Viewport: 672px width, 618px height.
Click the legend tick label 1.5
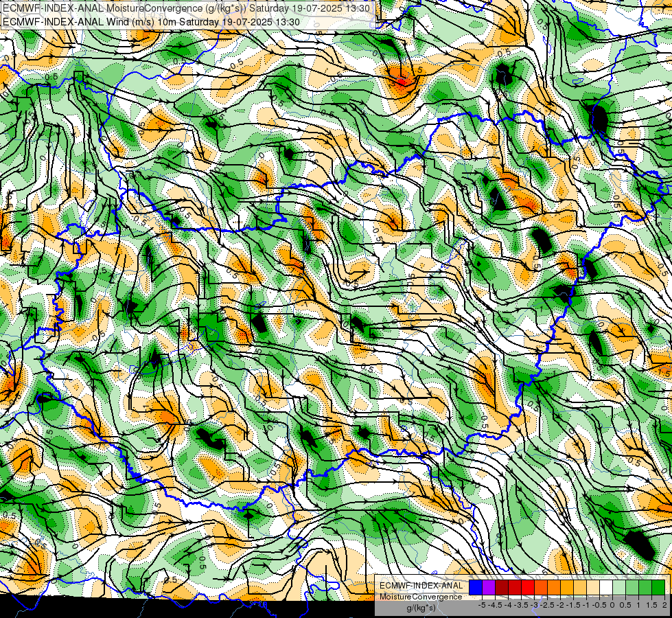click(x=651, y=605)
